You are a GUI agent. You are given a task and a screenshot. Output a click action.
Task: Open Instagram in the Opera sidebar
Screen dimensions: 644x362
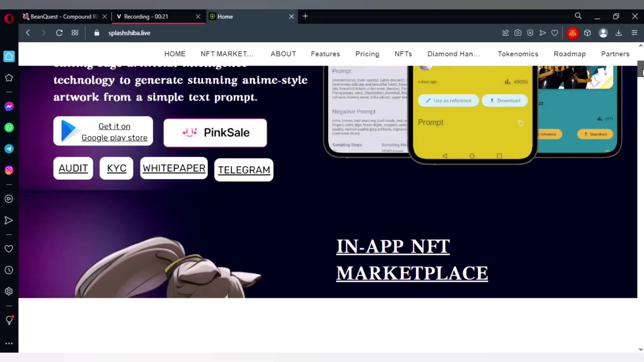(x=9, y=170)
